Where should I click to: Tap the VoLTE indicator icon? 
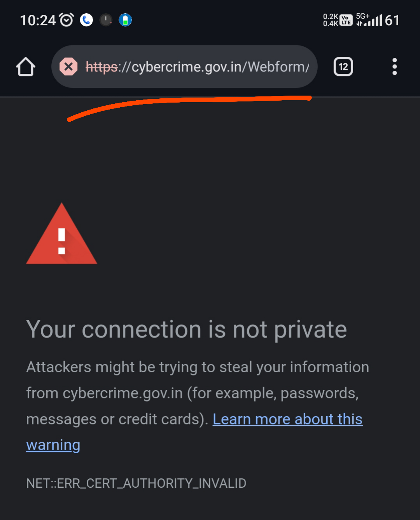pyautogui.click(x=346, y=20)
